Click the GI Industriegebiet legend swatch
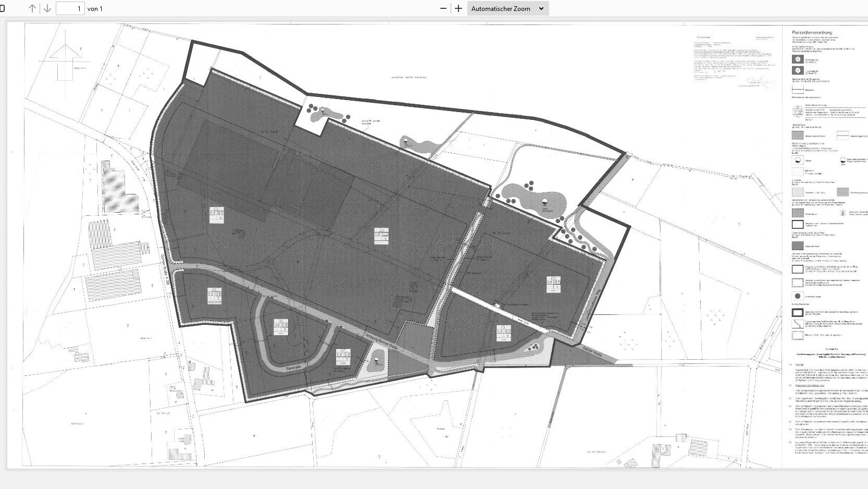The image size is (868, 489). pos(797,71)
